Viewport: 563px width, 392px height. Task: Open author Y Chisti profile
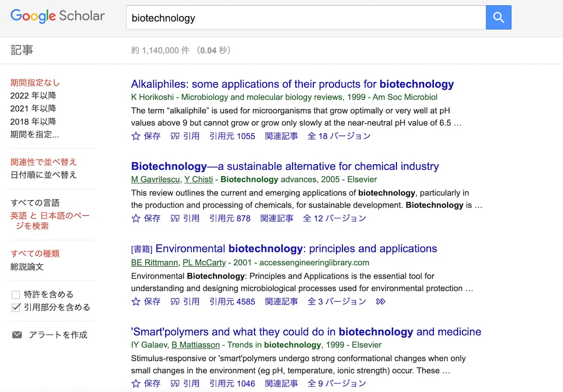click(199, 179)
